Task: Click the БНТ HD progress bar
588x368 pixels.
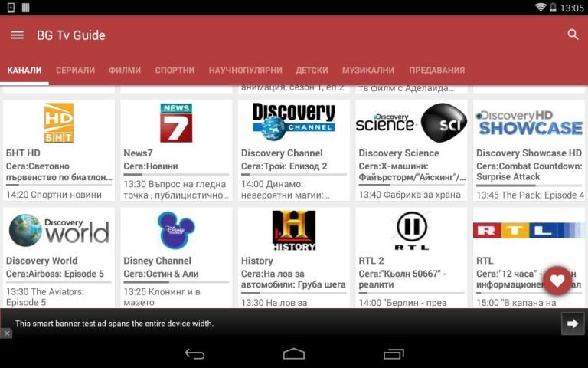Action: point(59,185)
